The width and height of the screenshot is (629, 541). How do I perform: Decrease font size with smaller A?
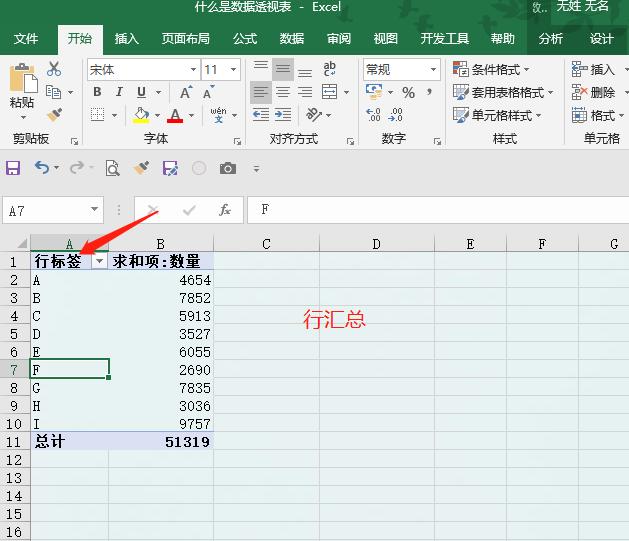pyautogui.click(x=208, y=92)
